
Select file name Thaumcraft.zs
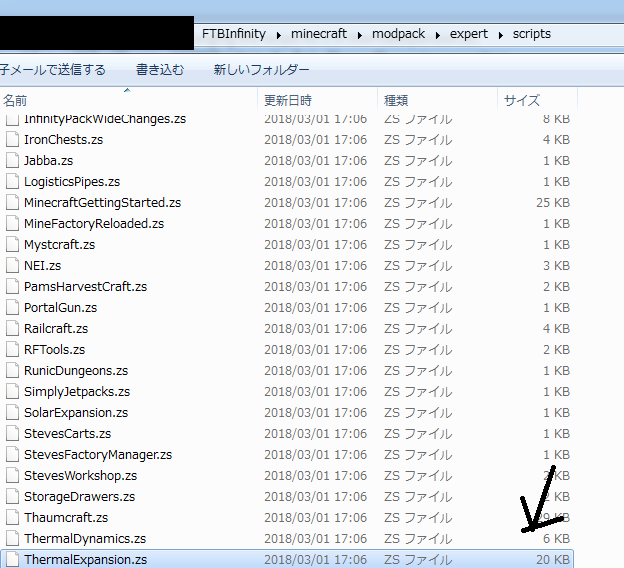pos(66,517)
